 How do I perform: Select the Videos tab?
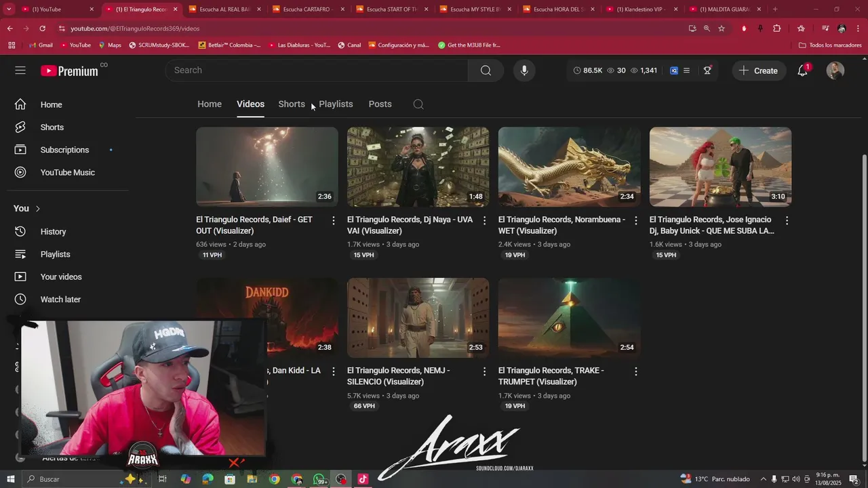[x=250, y=104]
